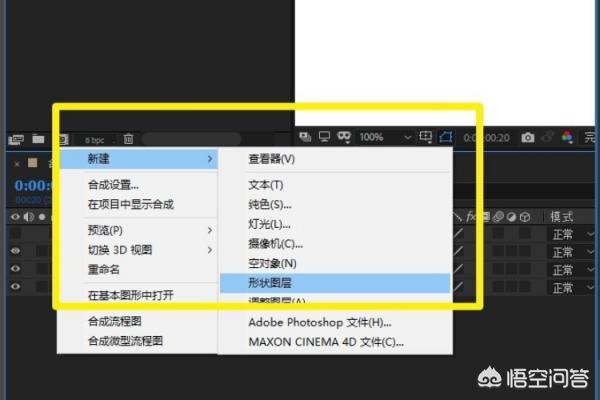The height and width of the screenshot is (400, 600).
Task: Click the Interpret Footage icon in Project panel
Action: tap(16, 140)
